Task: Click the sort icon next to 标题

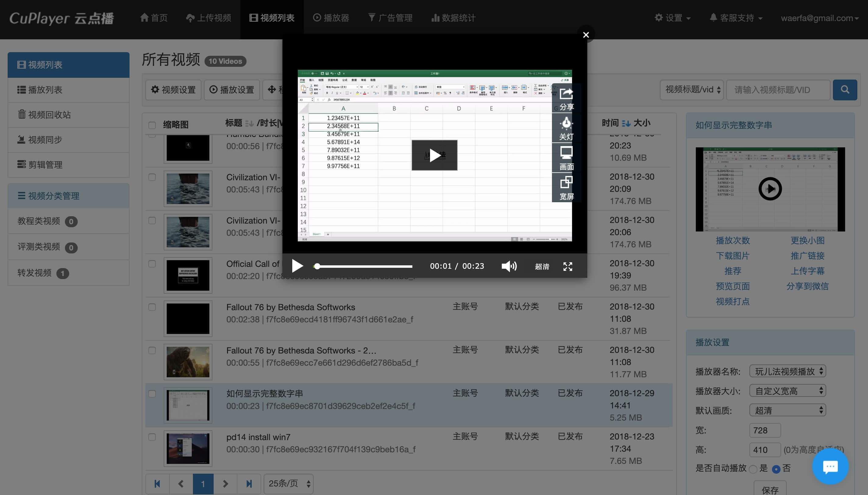Action: coord(249,123)
